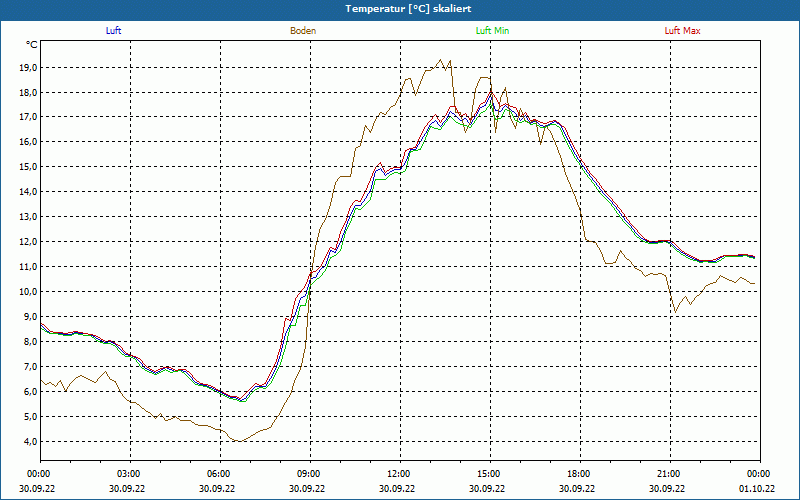Viewport: 800px width, 500px height.
Task: Click the 12:00 time axis label
Action: 398,474
